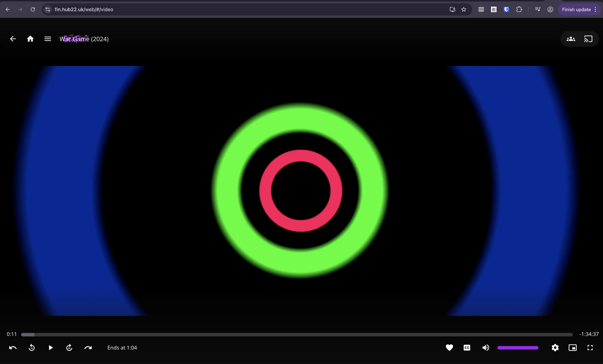This screenshot has height=364, width=603.
Task: Open Chrome's extensions menu
Action: (x=519, y=10)
